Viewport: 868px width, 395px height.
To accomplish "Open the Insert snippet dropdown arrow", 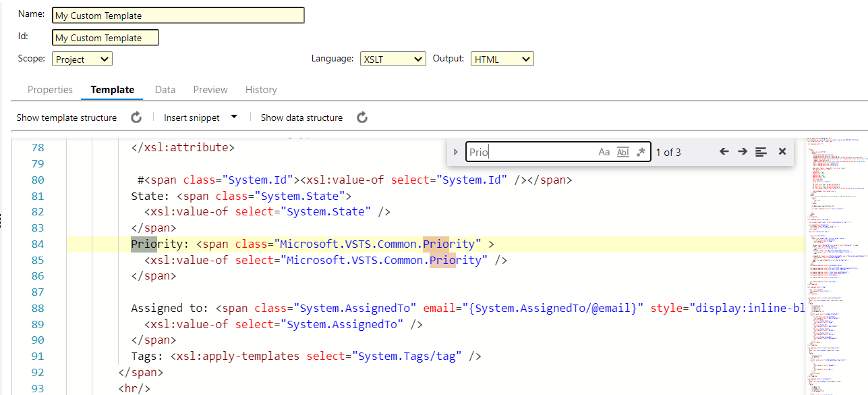I will [234, 117].
